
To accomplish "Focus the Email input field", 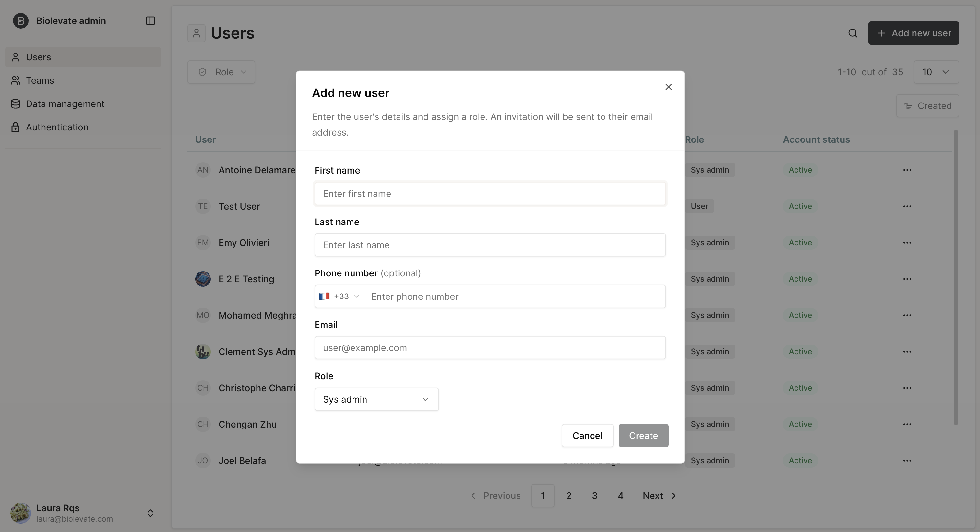I will (x=490, y=348).
